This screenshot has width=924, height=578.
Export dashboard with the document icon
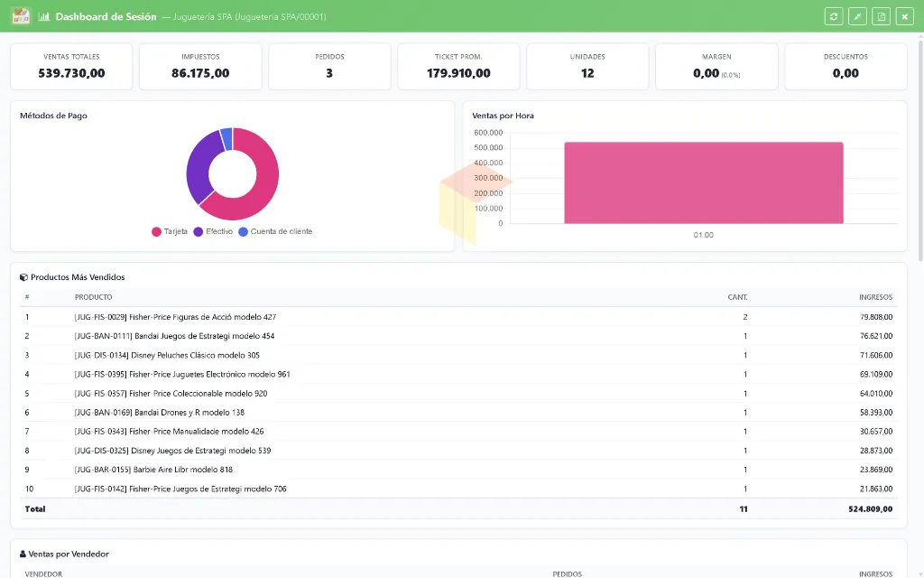[881, 16]
